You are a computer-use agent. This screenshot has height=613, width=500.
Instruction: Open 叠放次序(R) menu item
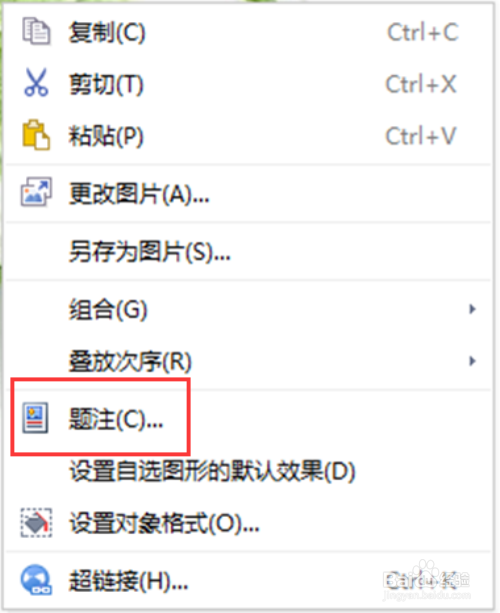click(248, 361)
